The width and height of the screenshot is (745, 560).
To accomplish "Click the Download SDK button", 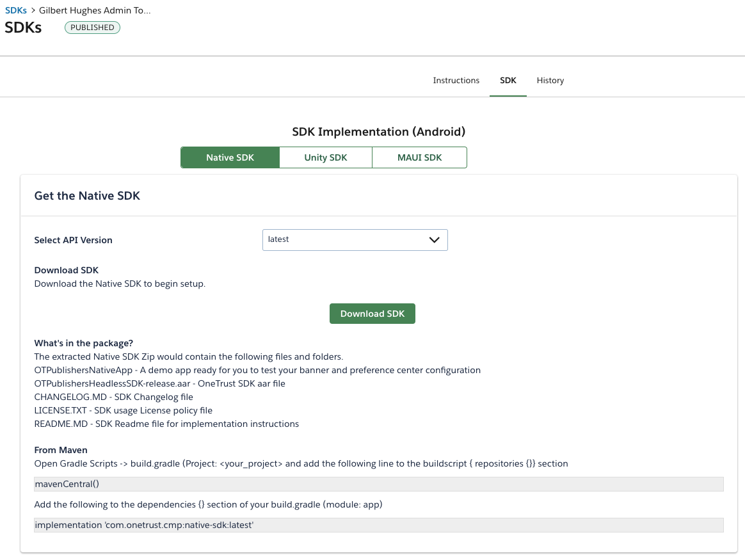I will (x=372, y=314).
